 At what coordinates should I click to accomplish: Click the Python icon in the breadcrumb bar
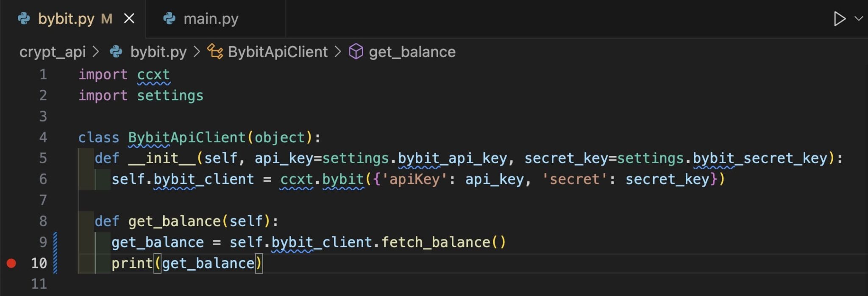click(x=115, y=51)
